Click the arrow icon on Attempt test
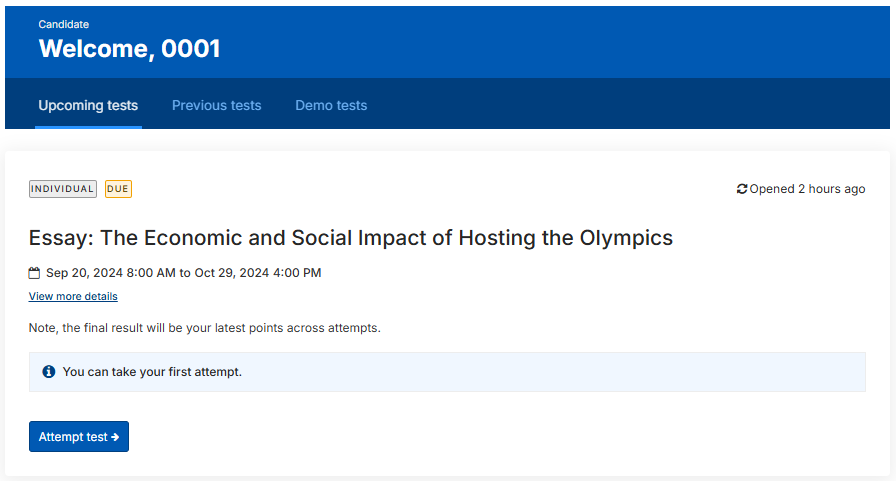Viewport: 896px width, 481px height. (x=115, y=437)
